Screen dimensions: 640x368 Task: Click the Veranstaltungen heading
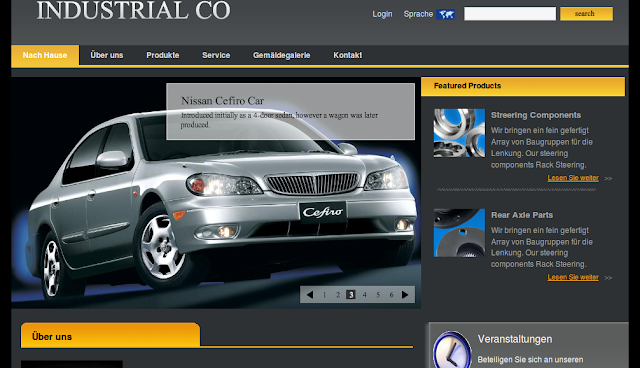click(x=515, y=339)
